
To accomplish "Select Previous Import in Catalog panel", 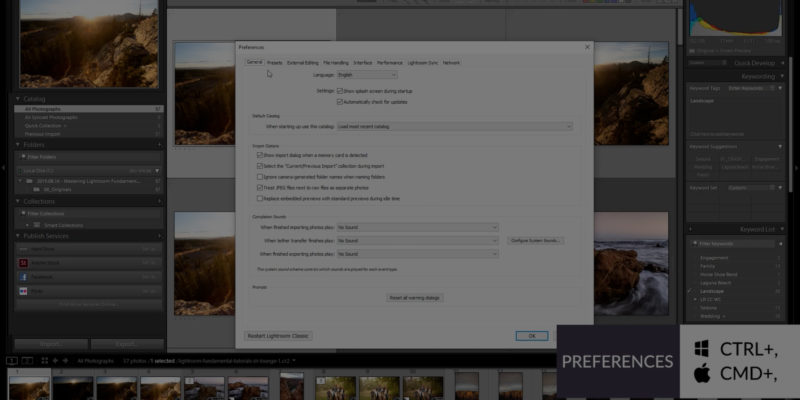I will click(89, 134).
